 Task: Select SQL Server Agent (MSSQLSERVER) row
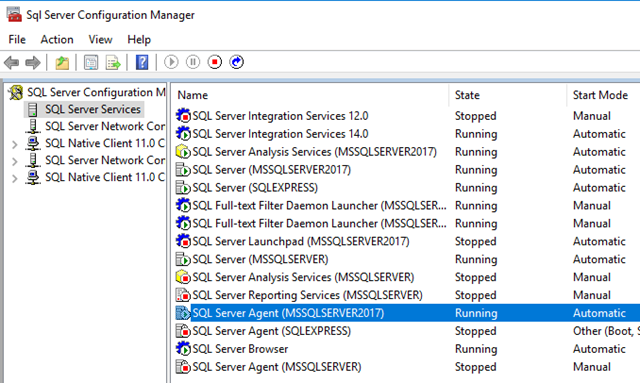point(277,367)
